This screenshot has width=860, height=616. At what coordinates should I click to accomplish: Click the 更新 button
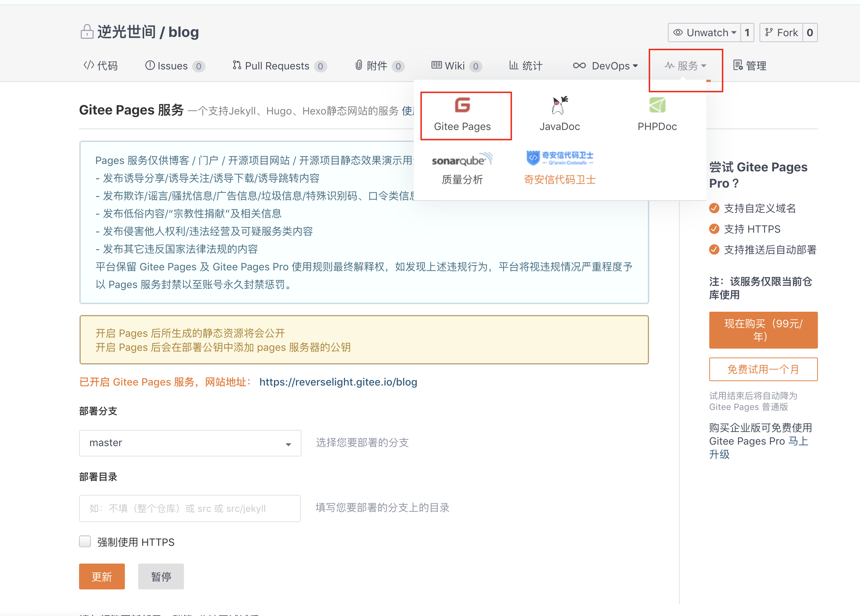(x=102, y=576)
